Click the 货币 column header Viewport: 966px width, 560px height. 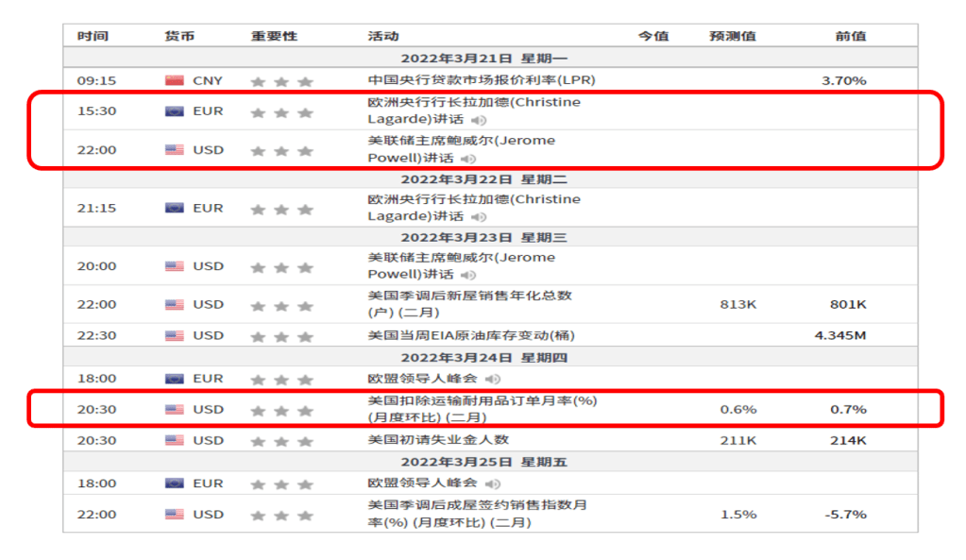click(179, 36)
